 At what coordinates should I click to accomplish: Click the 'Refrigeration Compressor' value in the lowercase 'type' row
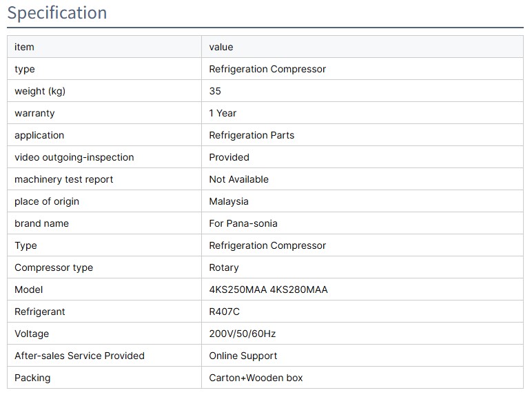point(267,69)
